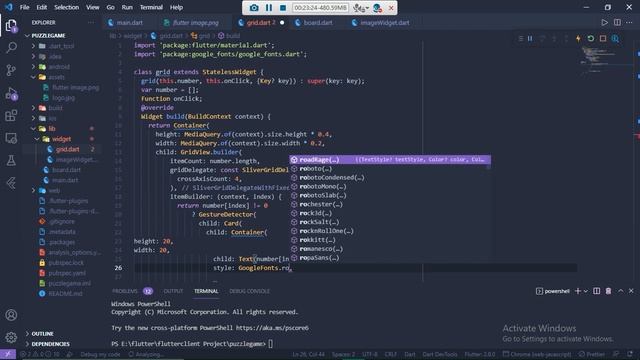
Task: Open Accounts menu in activity bar
Action: tap(11, 315)
